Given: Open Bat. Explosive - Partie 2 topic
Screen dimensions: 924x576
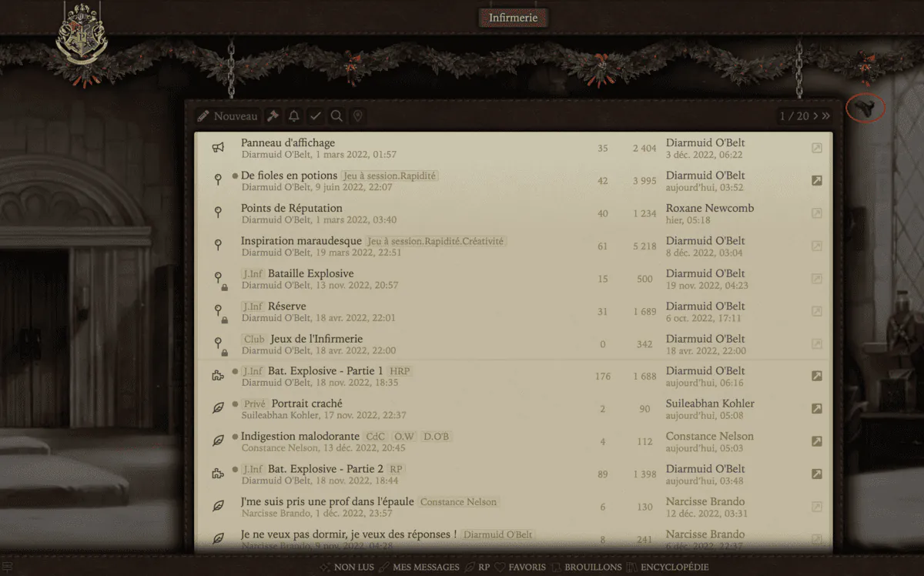Looking at the screenshot, I should (x=326, y=469).
